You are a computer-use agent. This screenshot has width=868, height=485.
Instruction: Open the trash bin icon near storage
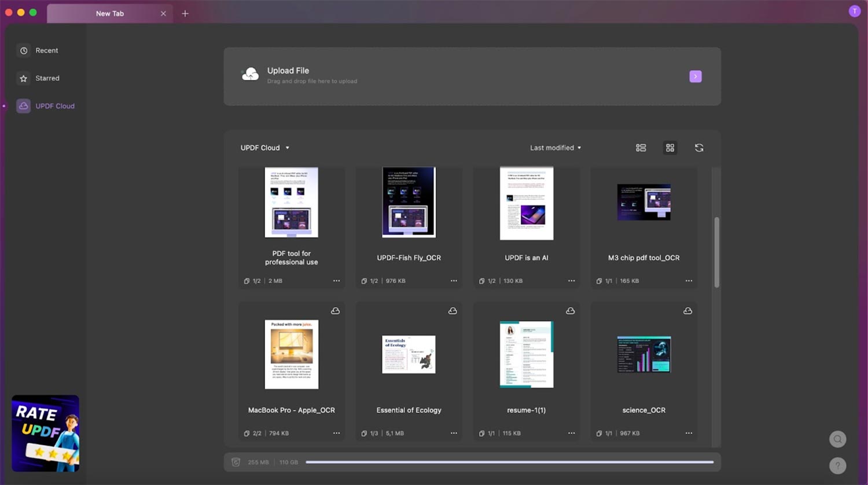coord(236,462)
